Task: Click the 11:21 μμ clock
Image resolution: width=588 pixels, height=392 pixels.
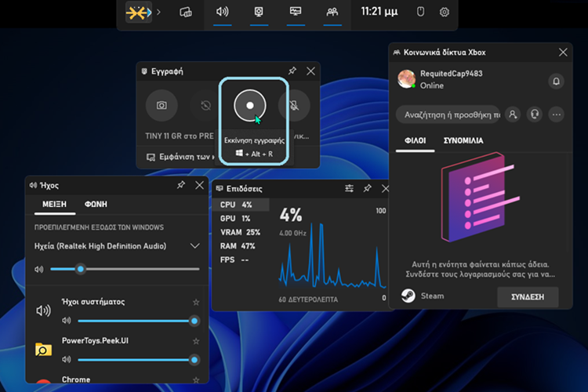Action: (x=379, y=12)
